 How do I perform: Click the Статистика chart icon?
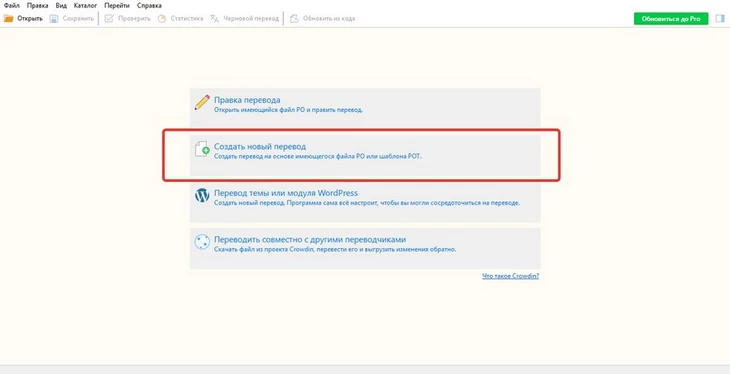point(162,19)
